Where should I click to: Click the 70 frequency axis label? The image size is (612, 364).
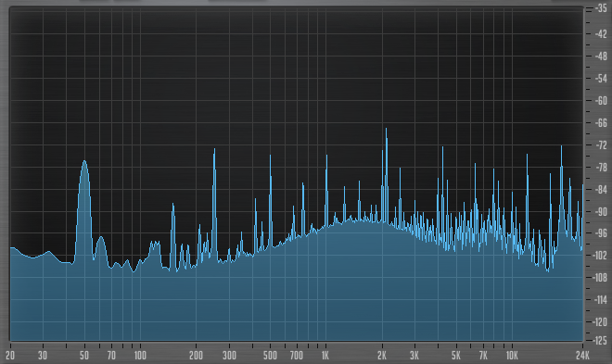pos(111,356)
